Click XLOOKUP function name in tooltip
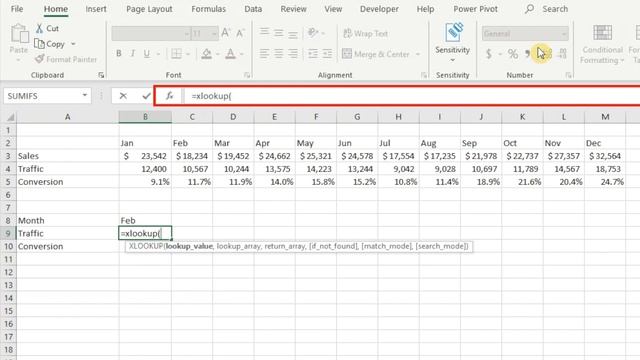The height and width of the screenshot is (360, 640). pos(146,246)
